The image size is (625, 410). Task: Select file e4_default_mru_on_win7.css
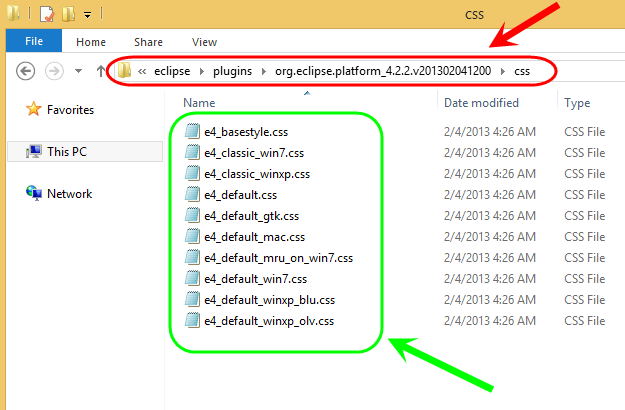(279, 258)
